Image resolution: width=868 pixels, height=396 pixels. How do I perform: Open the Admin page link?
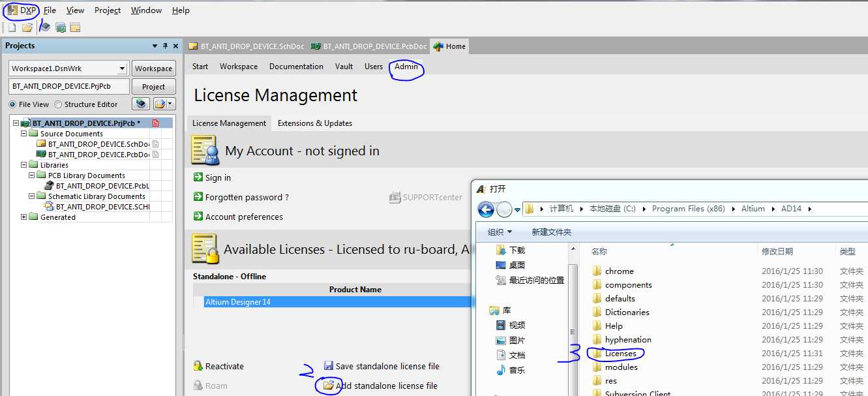[406, 67]
